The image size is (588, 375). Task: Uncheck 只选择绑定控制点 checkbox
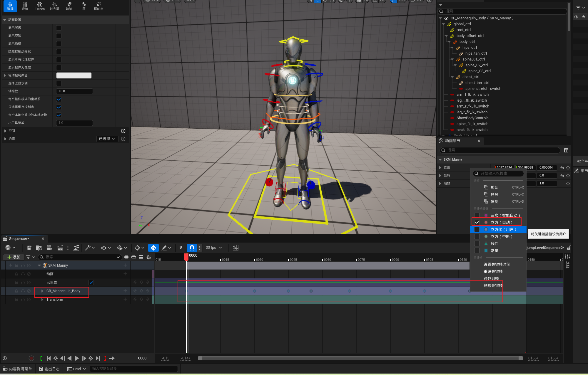[59, 107]
